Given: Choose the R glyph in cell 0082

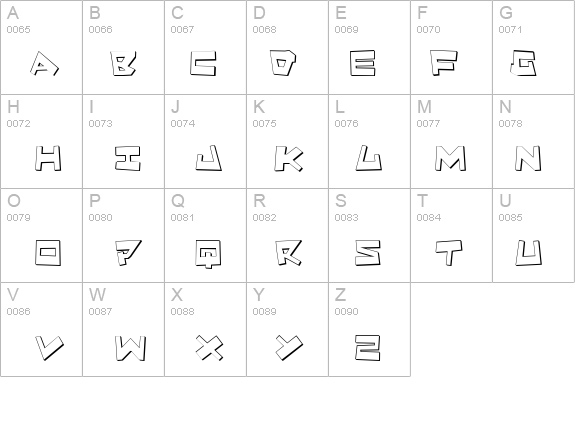Looking at the screenshot, I should [x=289, y=253].
